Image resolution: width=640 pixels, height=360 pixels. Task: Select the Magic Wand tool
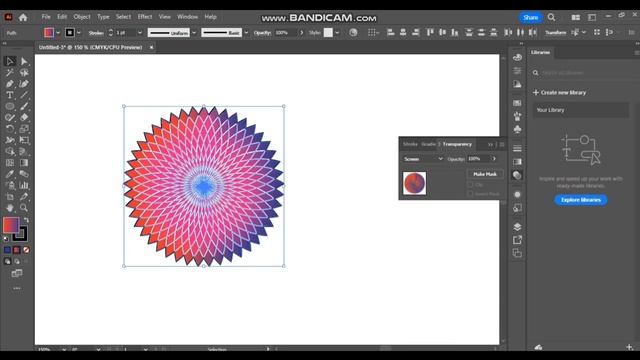coord(10,73)
